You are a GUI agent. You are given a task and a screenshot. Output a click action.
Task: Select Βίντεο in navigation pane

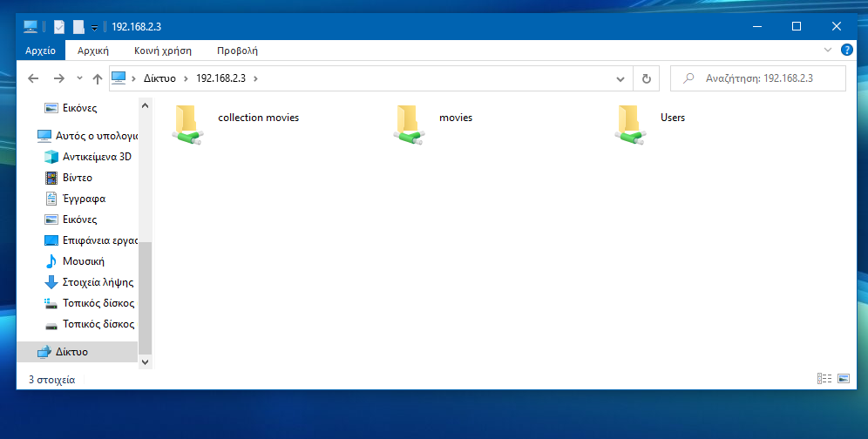click(78, 178)
